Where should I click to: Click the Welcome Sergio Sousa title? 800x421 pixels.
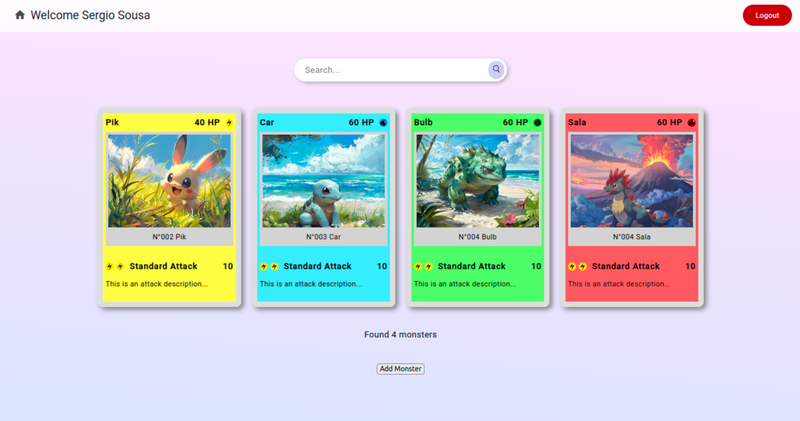coord(90,15)
